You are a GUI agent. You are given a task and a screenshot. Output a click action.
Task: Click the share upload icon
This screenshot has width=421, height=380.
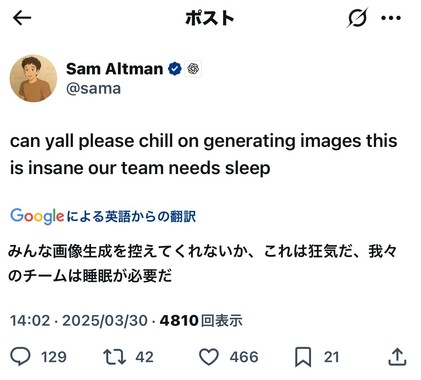click(x=397, y=357)
